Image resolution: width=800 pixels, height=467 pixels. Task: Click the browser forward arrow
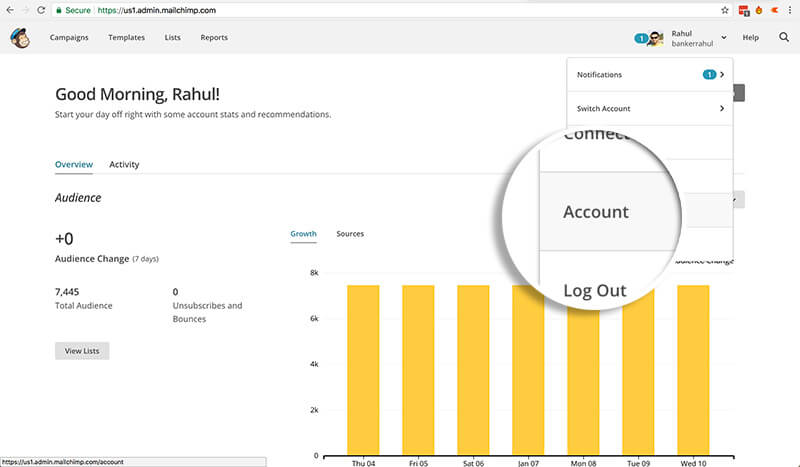(x=26, y=10)
